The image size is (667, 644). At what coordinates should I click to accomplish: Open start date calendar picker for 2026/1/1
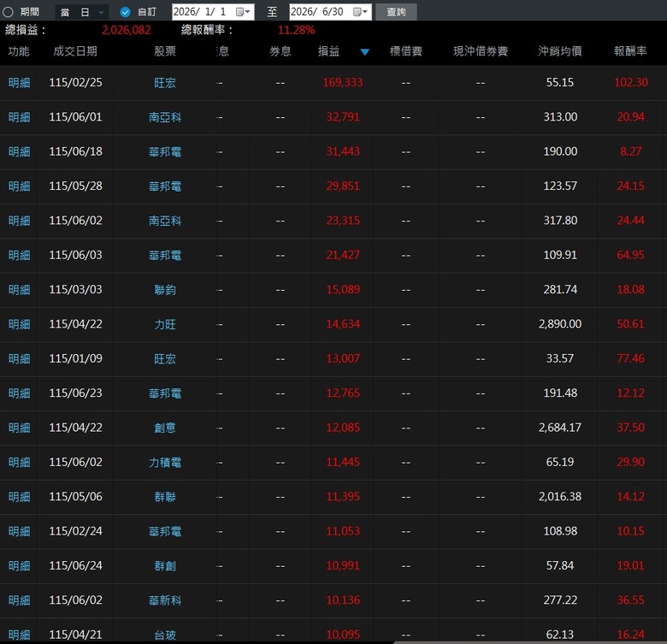coord(243,12)
